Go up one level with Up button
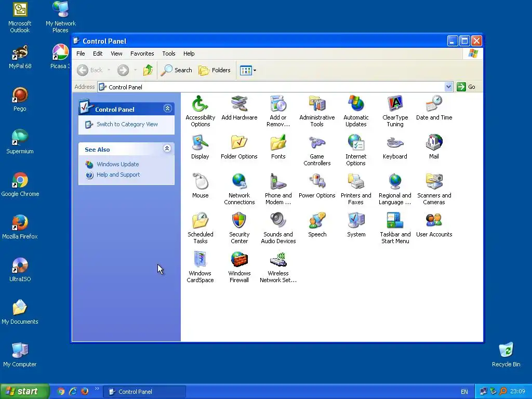Screen dimensions: 532x399 pyautogui.click(x=148, y=70)
